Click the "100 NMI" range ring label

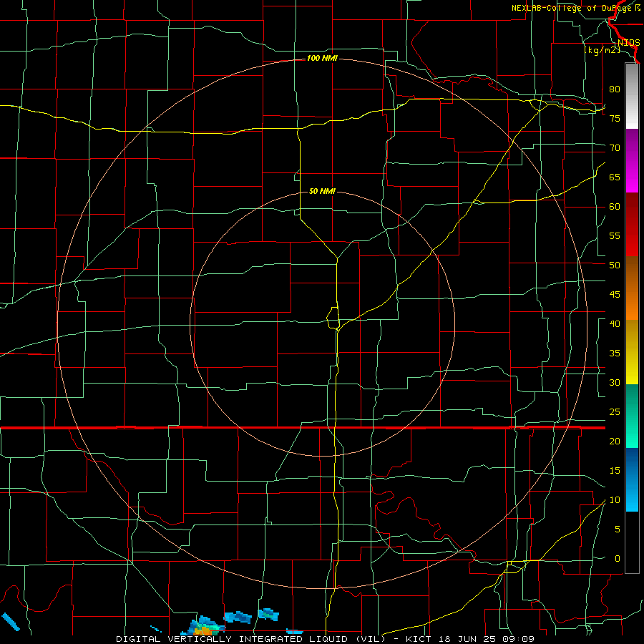[322, 59]
